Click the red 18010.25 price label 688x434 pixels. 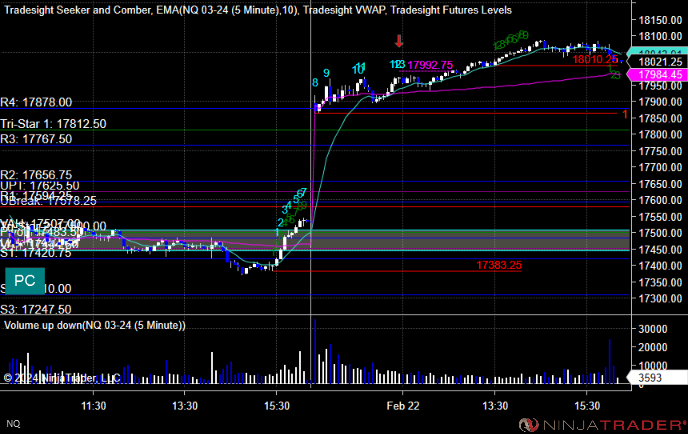(x=595, y=59)
